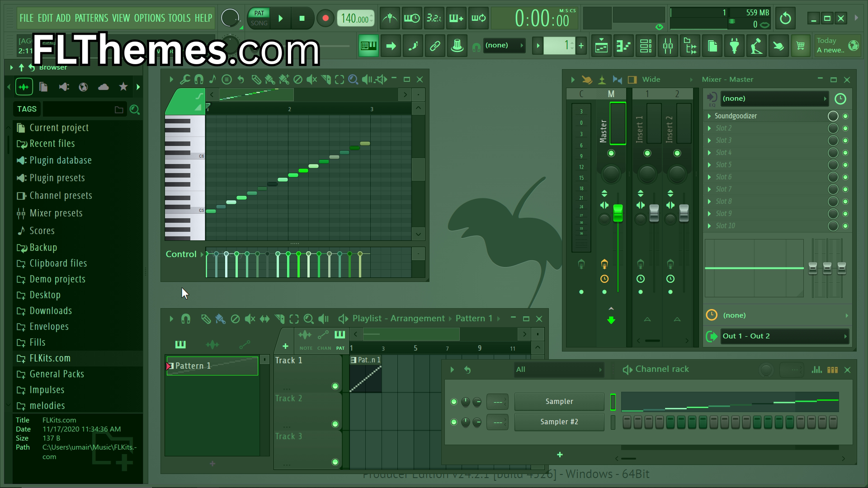Viewport: 868px width, 488px height.
Task: Open the piano roll Control dropdown
Action: click(184, 254)
